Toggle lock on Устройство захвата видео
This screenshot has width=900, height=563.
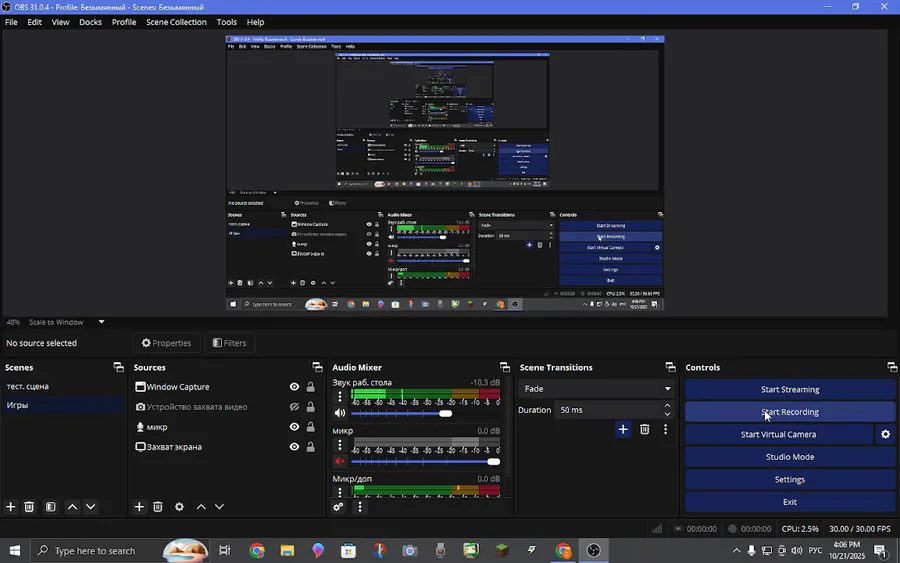pos(311,407)
